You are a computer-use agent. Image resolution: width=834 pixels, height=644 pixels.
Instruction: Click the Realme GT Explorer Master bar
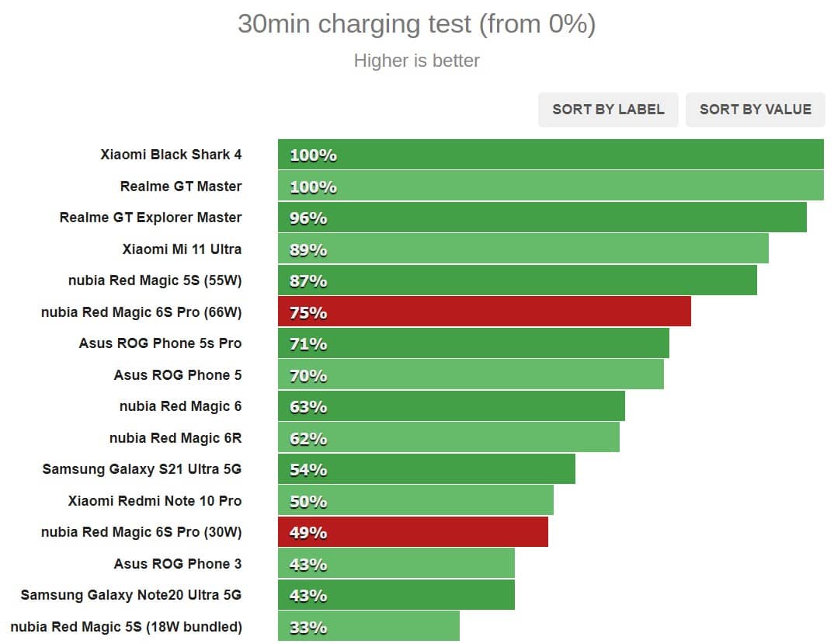(x=542, y=218)
